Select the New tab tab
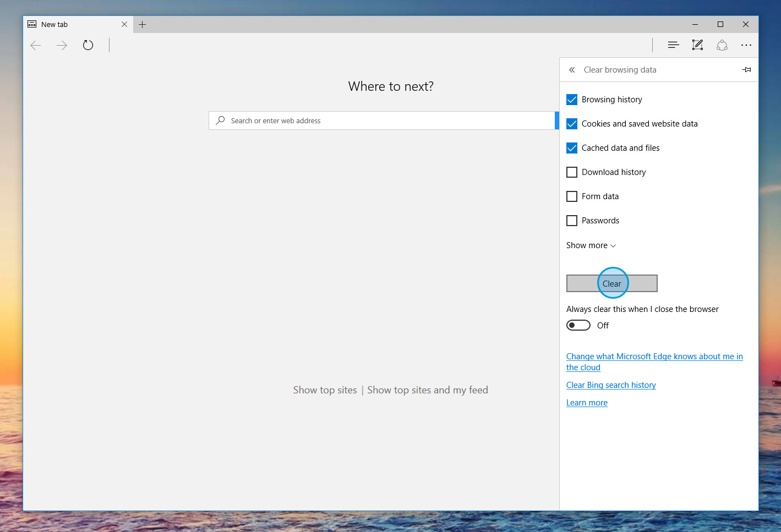 pyautogui.click(x=72, y=24)
